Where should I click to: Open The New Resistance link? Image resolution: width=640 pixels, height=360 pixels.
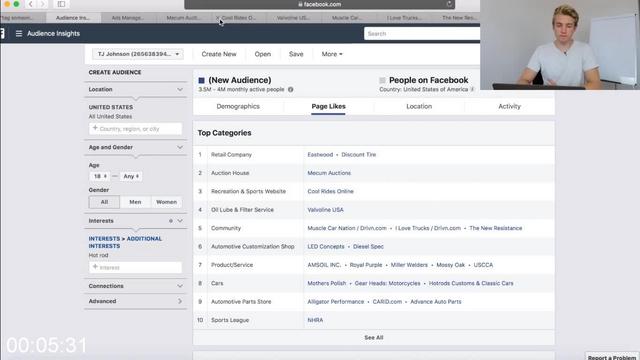(496, 228)
